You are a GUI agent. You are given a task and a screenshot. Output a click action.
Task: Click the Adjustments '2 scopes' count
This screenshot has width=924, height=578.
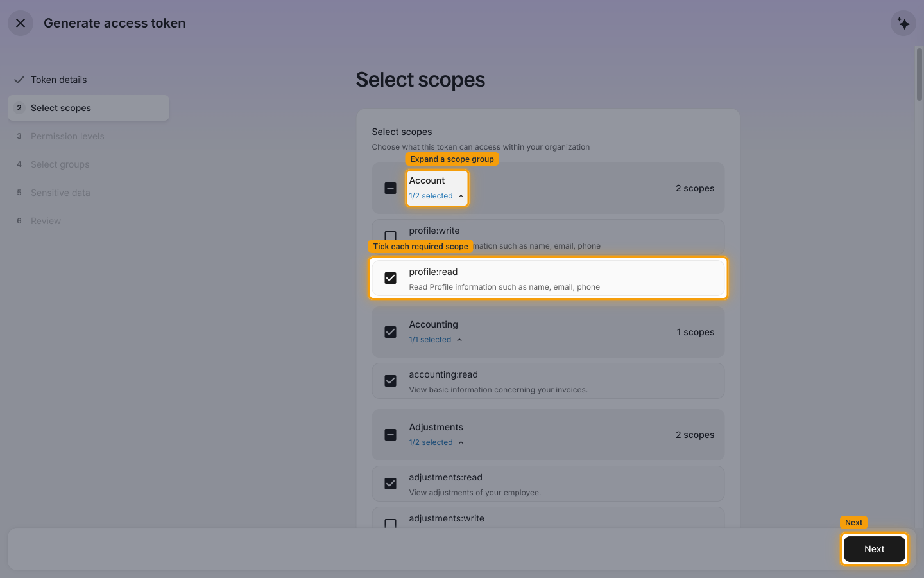point(695,435)
